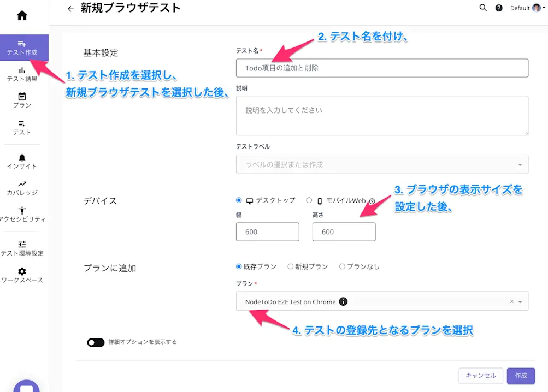This screenshot has width=548, height=392.
Task: Click the search magnifier icon
Action: tap(482, 8)
